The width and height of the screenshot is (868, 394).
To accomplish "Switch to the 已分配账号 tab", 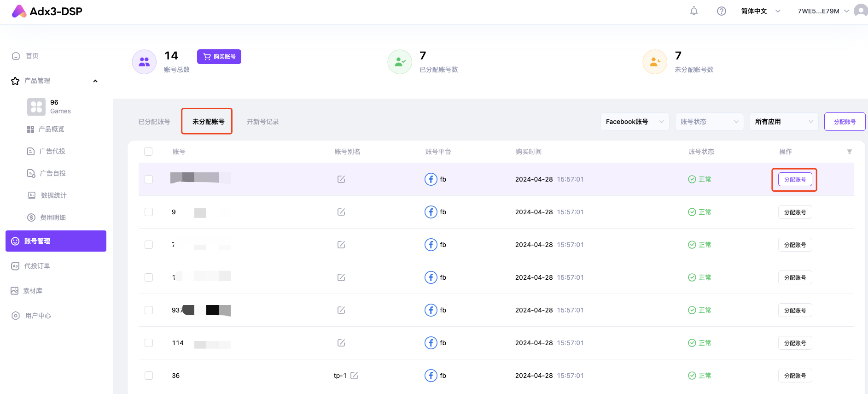I will (154, 122).
